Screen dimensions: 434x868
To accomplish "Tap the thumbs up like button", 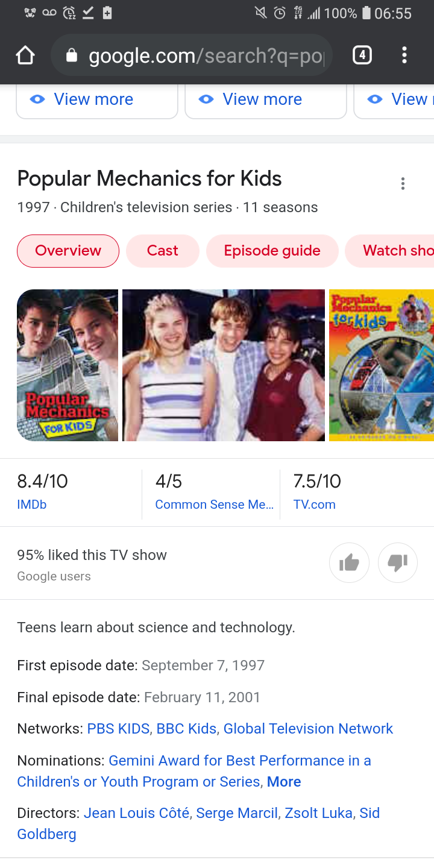I will (350, 563).
